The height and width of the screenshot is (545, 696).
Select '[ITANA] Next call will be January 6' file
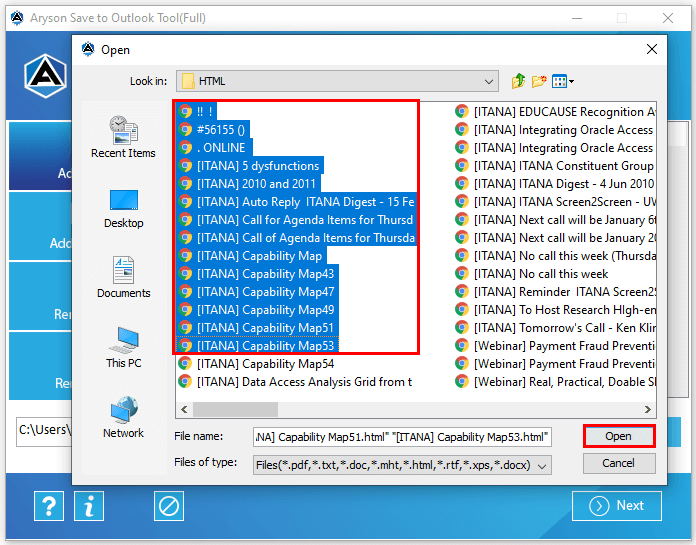[x=555, y=220]
